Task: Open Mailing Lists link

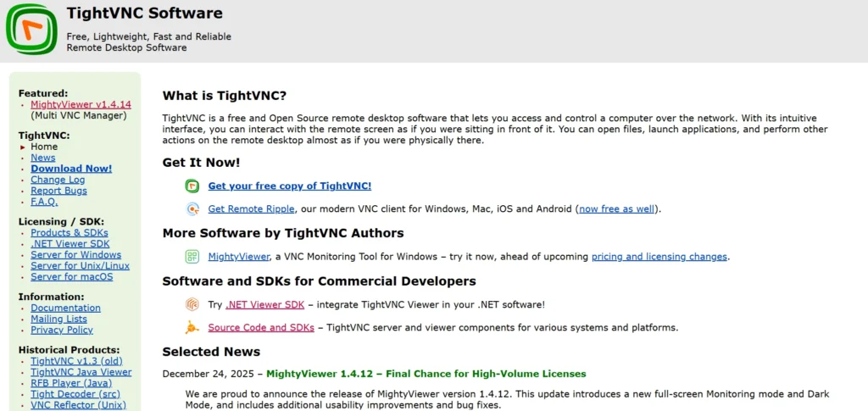Action: (x=58, y=319)
